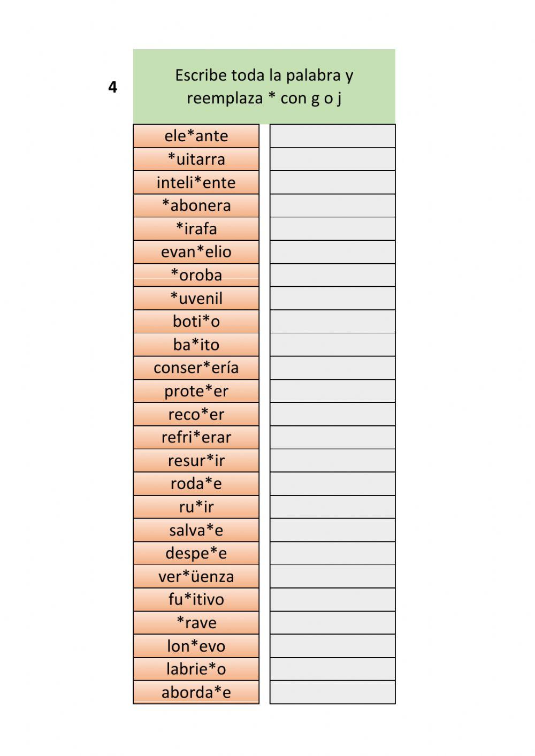Viewport: 535px width, 756px height.
Task: Select the answer field for evan*elio
Action: click(332, 252)
